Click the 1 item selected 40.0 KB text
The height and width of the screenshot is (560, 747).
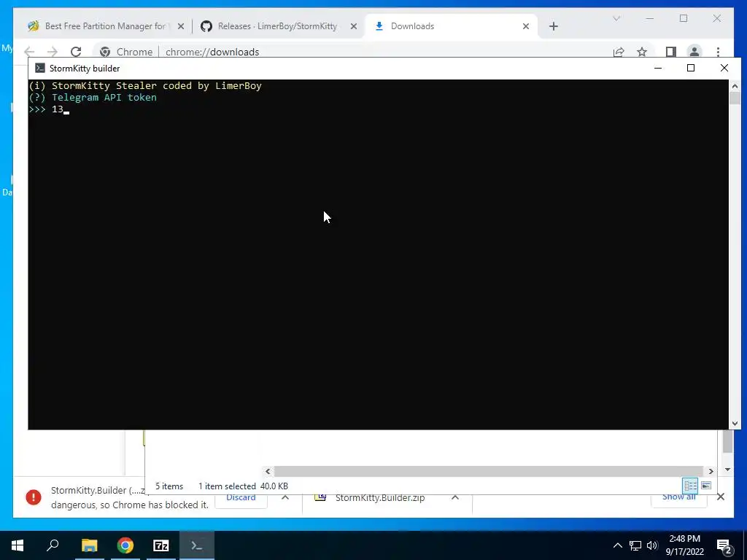click(243, 486)
